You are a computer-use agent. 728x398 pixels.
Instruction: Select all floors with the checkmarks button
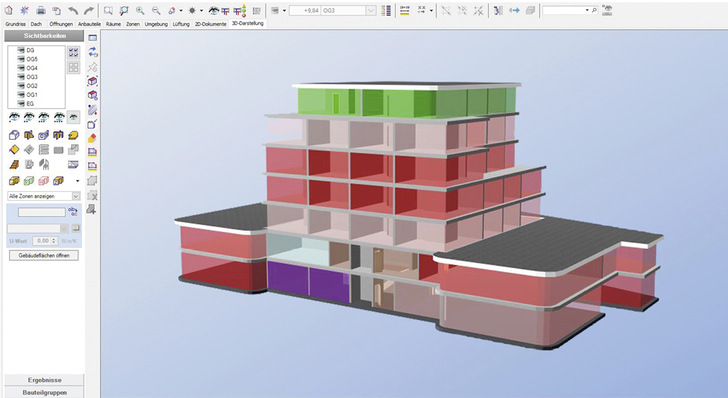(73, 52)
